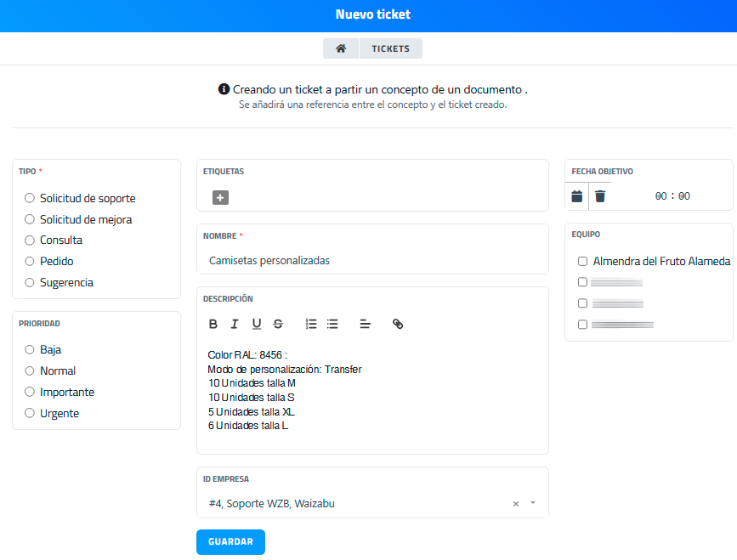The height and width of the screenshot is (560, 737).
Task: Apply italic formatting in description toolbar
Action: coord(235,324)
